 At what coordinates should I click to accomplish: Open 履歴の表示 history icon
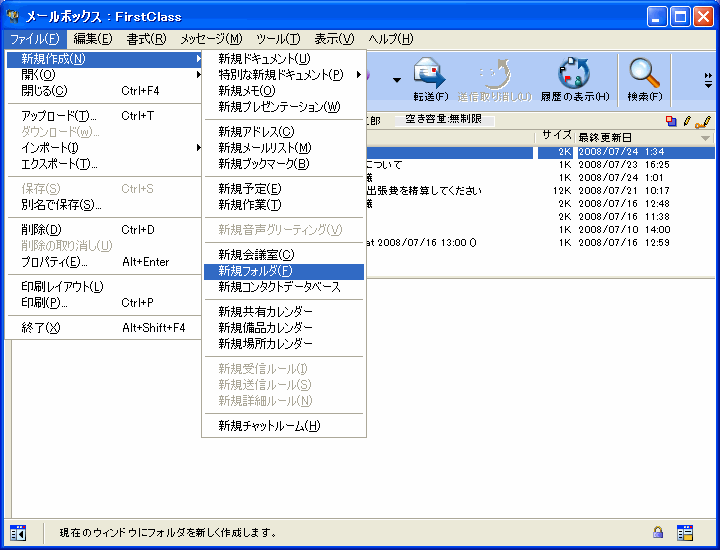[x=574, y=77]
